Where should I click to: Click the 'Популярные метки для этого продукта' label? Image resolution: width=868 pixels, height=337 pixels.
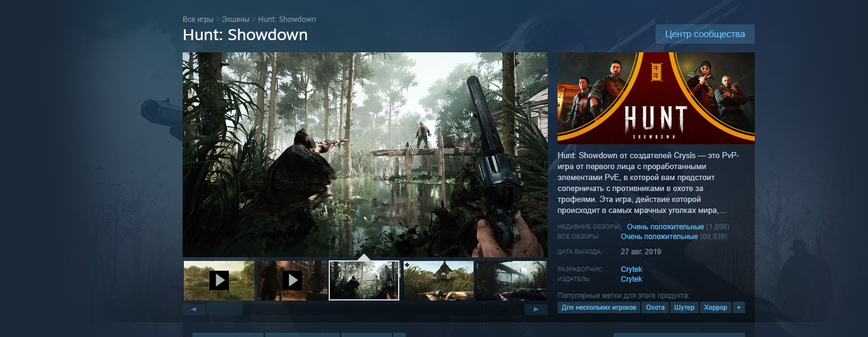(x=623, y=296)
